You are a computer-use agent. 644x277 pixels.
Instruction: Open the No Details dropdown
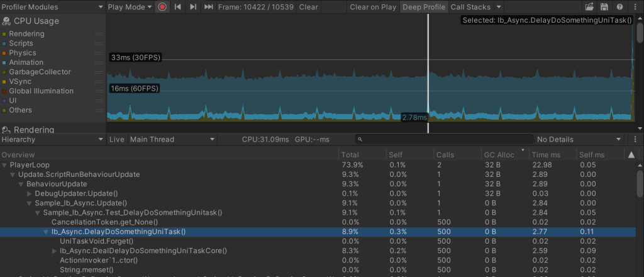[x=579, y=139]
